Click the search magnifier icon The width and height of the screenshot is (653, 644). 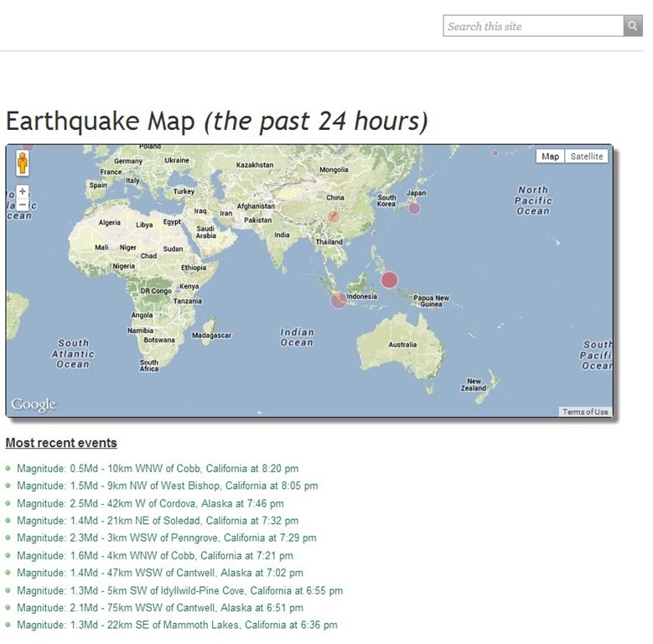click(x=633, y=26)
